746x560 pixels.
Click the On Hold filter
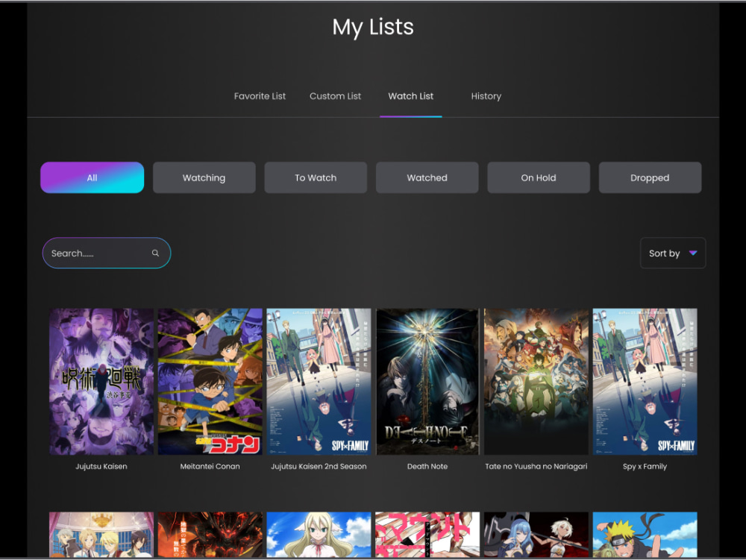[538, 177]
